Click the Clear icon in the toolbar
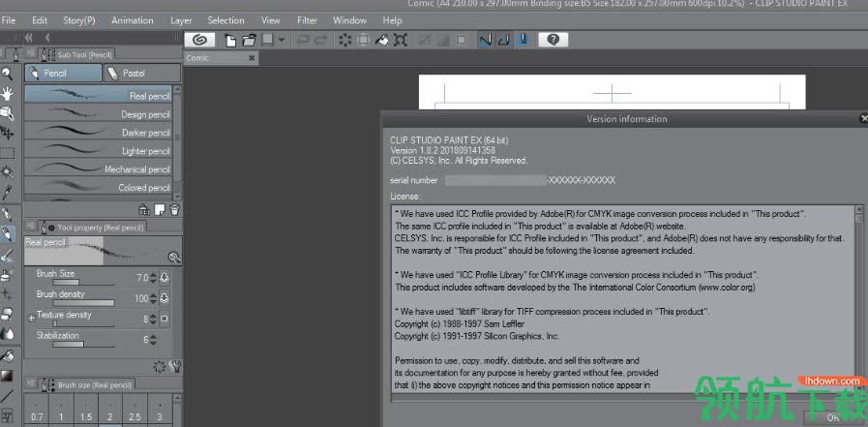 344,40
